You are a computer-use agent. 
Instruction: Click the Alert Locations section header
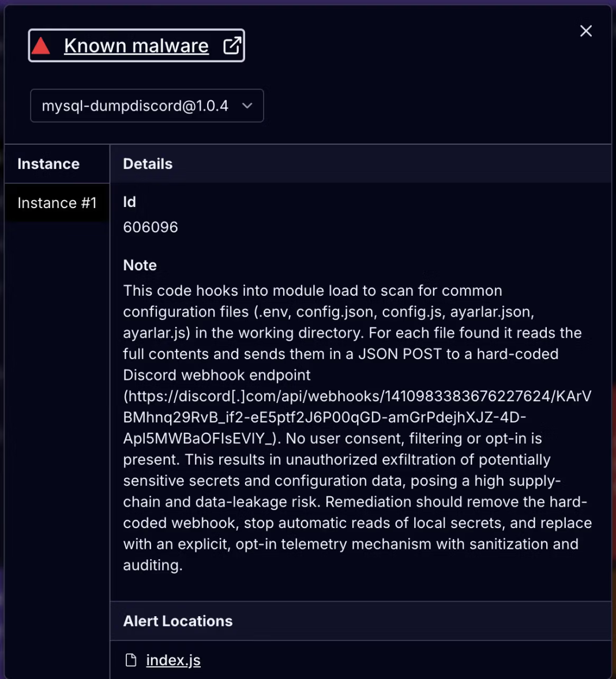pyautogui.click(x=178, y=621)
